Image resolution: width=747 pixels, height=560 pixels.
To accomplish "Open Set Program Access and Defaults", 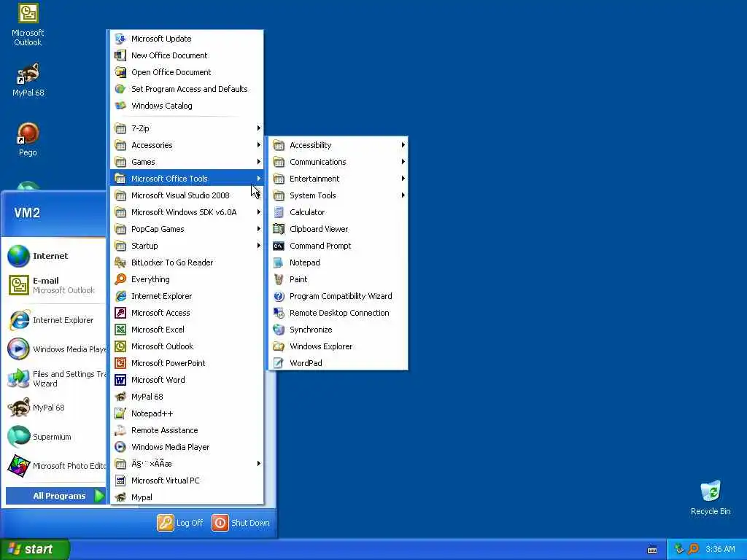I will pyautogui.click(x=187, y=89).
